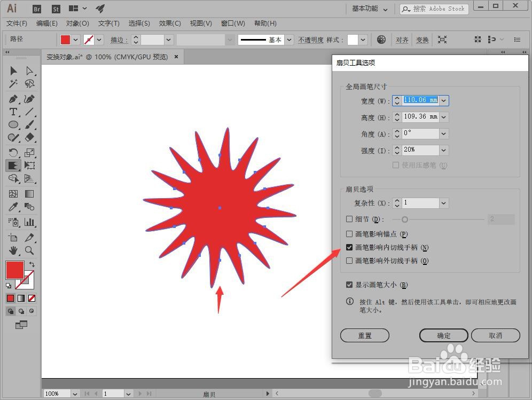Select the Symbol Sprayer tool
Image resolution: width=532 pixels, height=400 pixels.
[x=13, y=222]
